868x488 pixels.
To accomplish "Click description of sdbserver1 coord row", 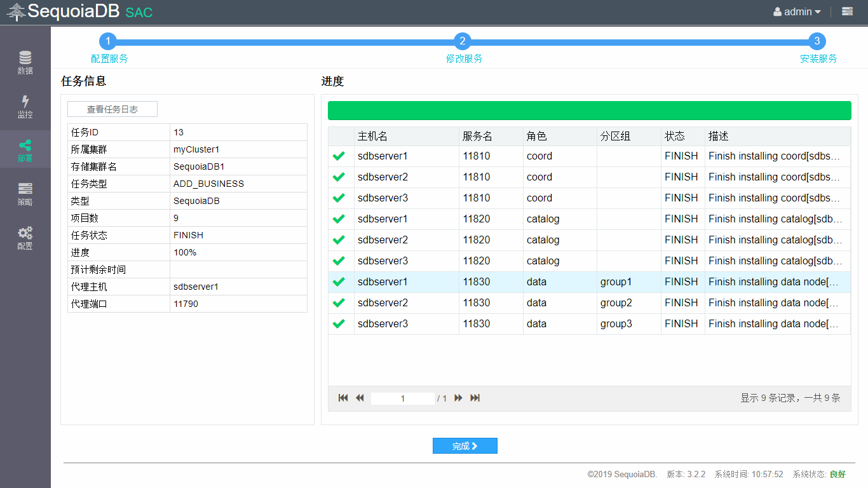I will pyautogui.click(x=774, y=156).
